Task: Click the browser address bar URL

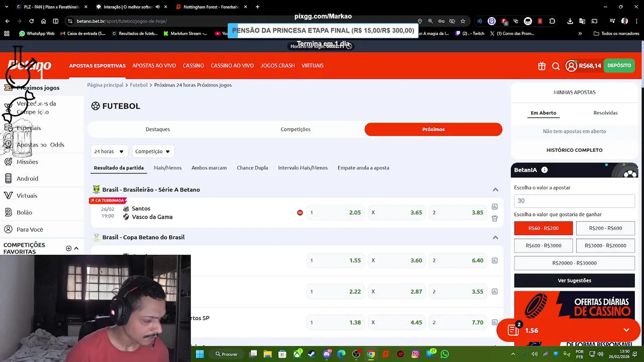Action: (x=122, y=21)
